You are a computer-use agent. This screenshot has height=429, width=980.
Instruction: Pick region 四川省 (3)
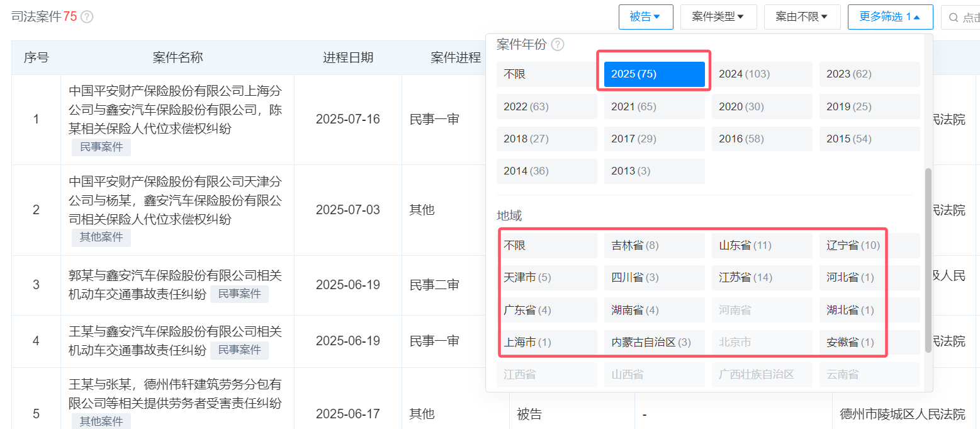654,278
